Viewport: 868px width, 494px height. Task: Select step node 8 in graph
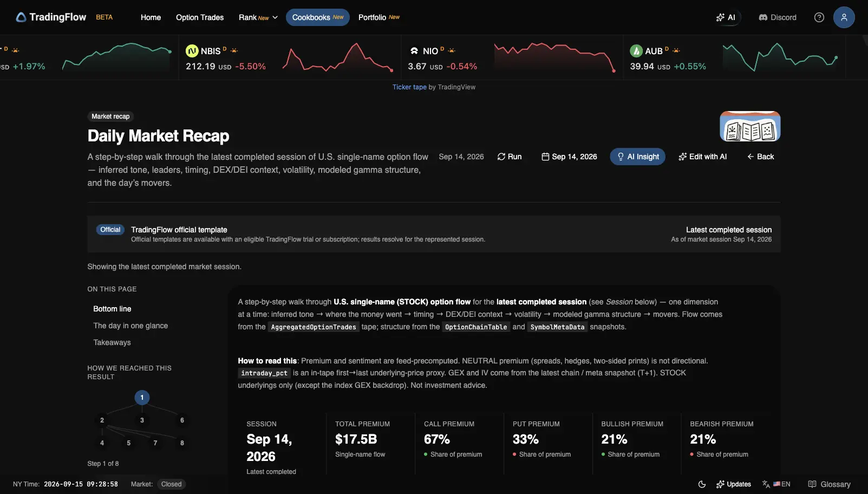(x=182, y=443)
